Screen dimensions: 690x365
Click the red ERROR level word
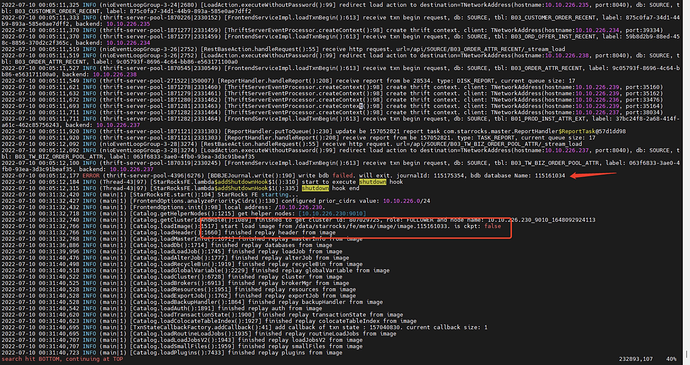[91, 176]
